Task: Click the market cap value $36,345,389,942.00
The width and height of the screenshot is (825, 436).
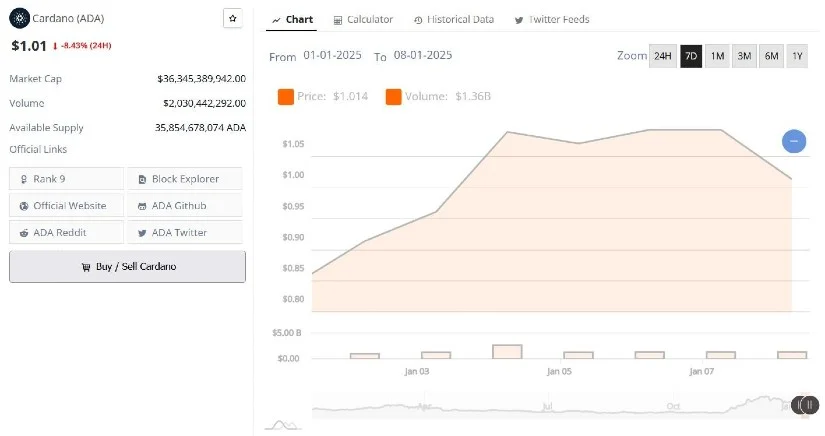Action: [x=202, y=79]
